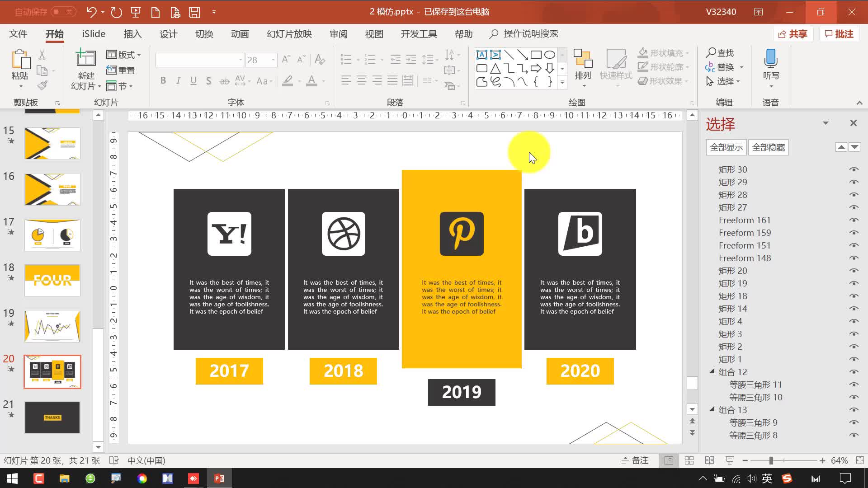Increase font size icon
The image size is (868, 488).
tap(286, 59)
